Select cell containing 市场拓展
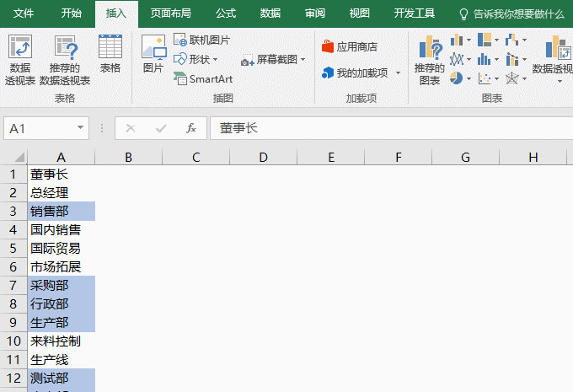The height and width of the screenshot is (392, 573). tap(61, 267)
